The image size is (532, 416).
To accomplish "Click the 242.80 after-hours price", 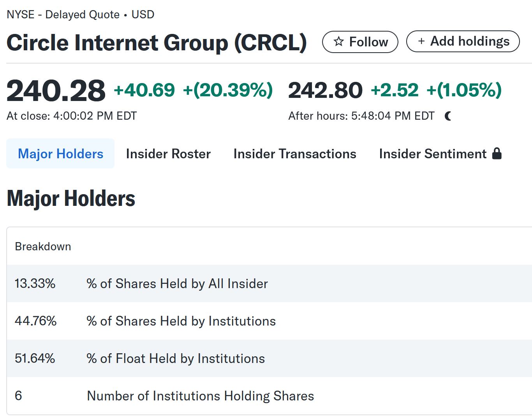I will (325, 90).
